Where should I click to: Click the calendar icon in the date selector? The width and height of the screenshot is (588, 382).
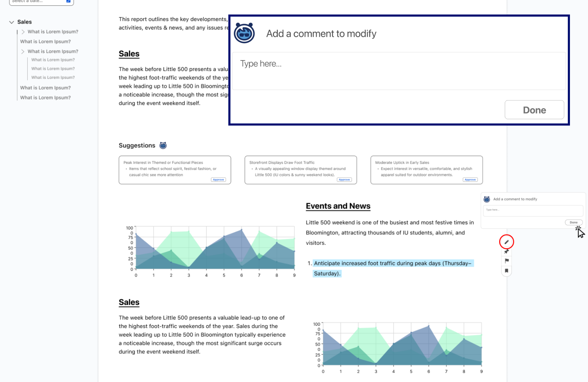coord(69,1)
